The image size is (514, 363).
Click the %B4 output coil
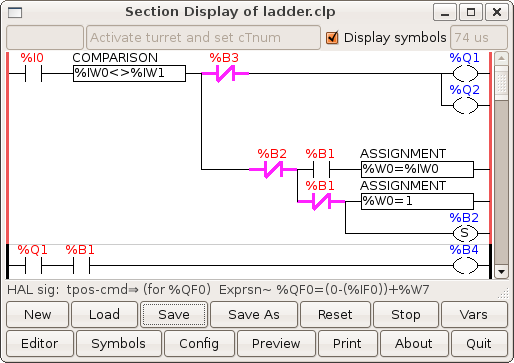coord(465,266)
